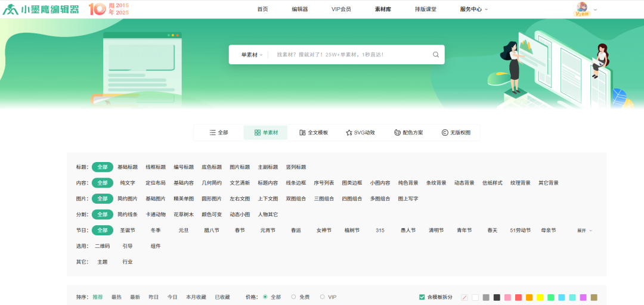Screen dimensions: 644x305
Task: Pick the orange color swatch
Action: [529, 297]
